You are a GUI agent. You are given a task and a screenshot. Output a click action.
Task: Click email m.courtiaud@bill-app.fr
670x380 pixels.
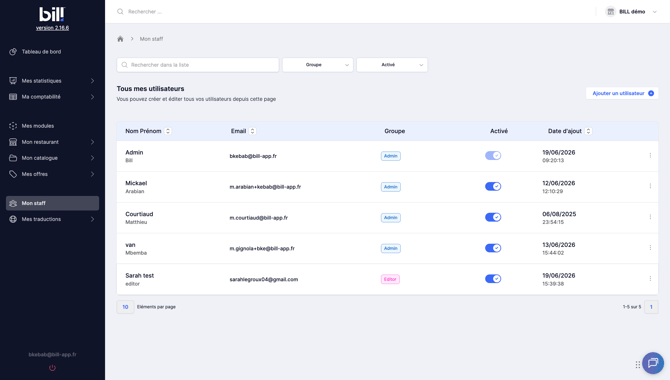tap(259, 218)
